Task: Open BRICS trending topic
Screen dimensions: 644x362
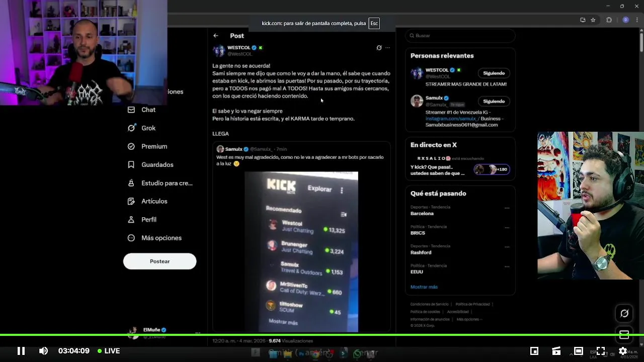Action: pyautogui.click(x=418, y=233)
